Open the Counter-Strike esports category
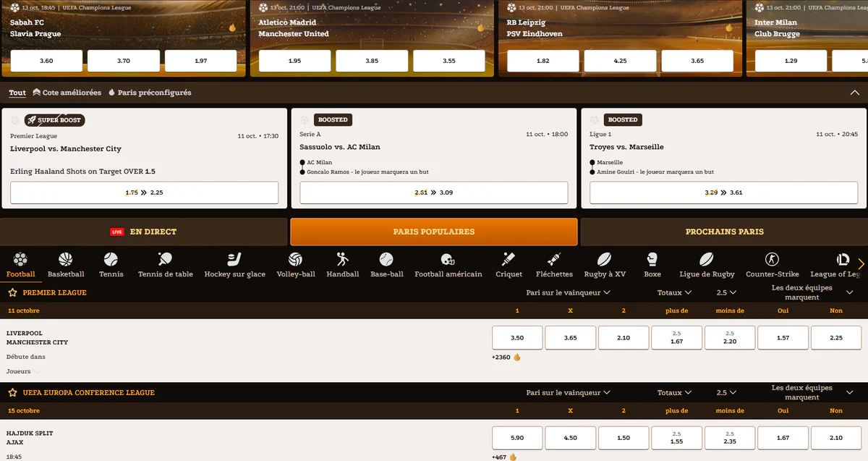Image resolution: width=868 pixels, height=461 pixels. 772,265
